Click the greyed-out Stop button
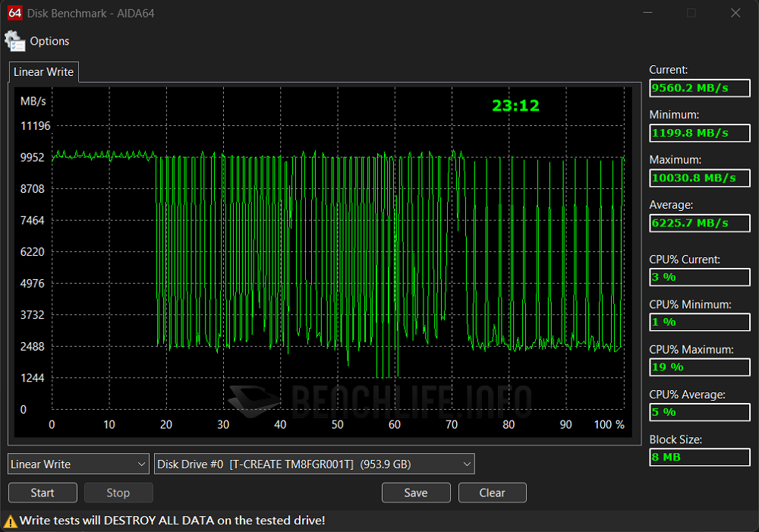 pos(118,493)
